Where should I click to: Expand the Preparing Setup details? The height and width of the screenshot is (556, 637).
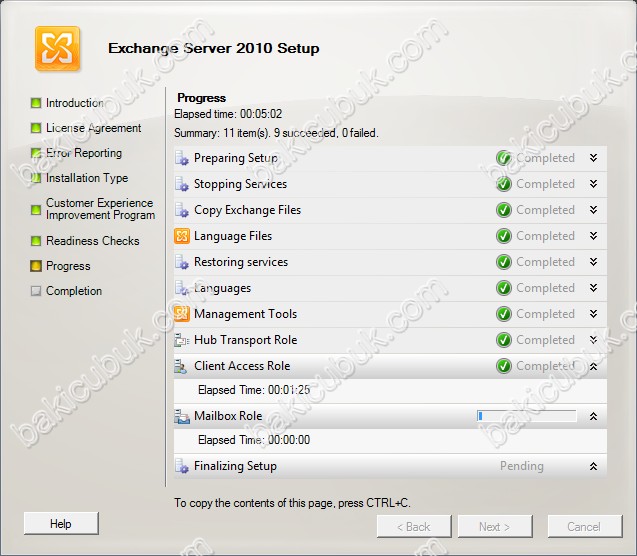[594, 158]
